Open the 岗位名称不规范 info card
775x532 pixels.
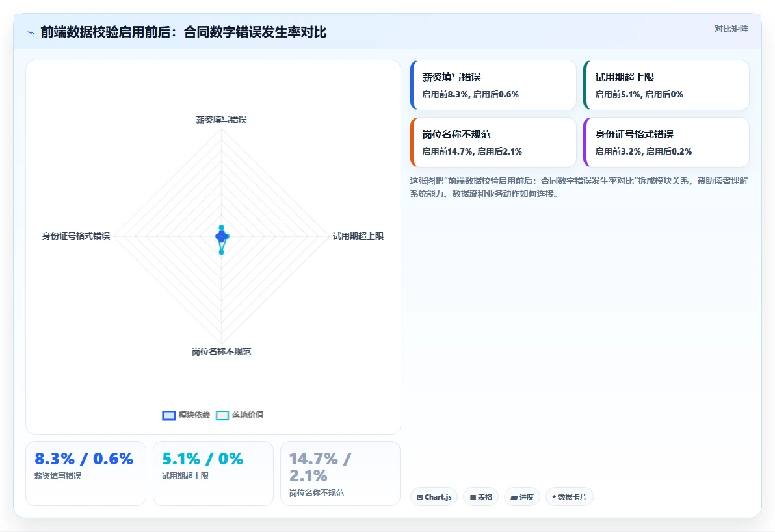tap(493, 142)
